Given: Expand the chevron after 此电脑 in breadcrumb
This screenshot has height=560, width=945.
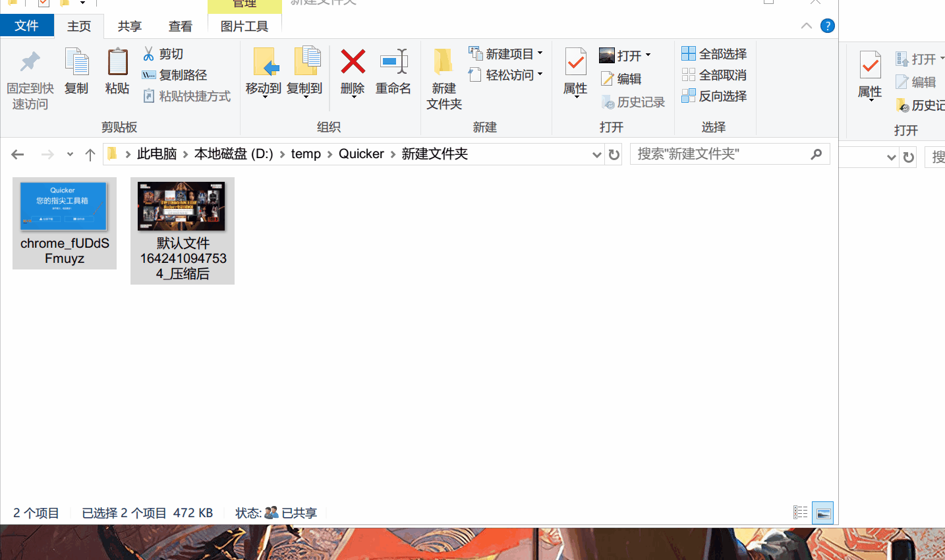Looking at the screenshot, I should coord(185,154).
